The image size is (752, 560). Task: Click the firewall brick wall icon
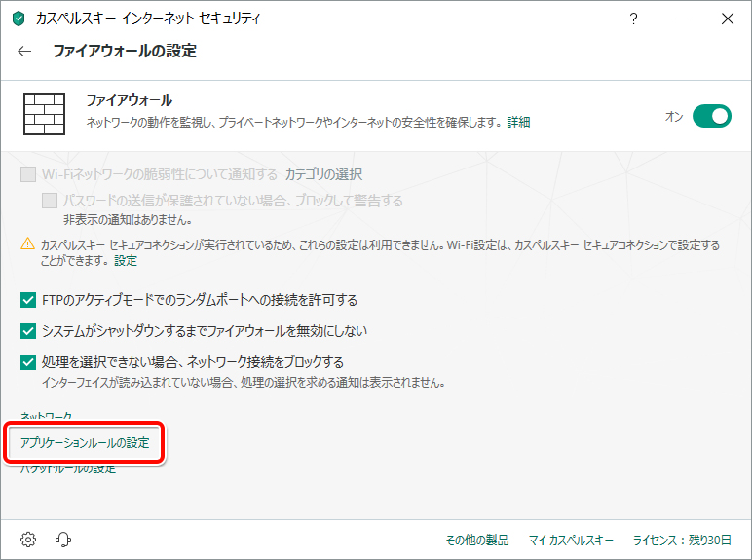(x=44, y=114)
